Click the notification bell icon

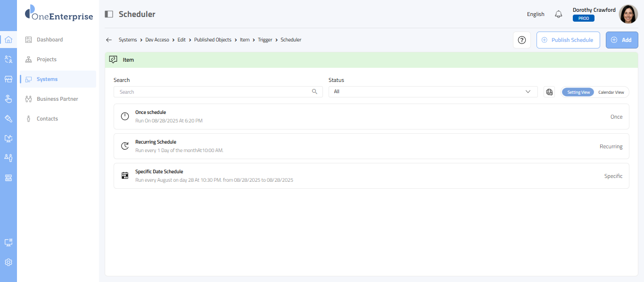[559, 14]
